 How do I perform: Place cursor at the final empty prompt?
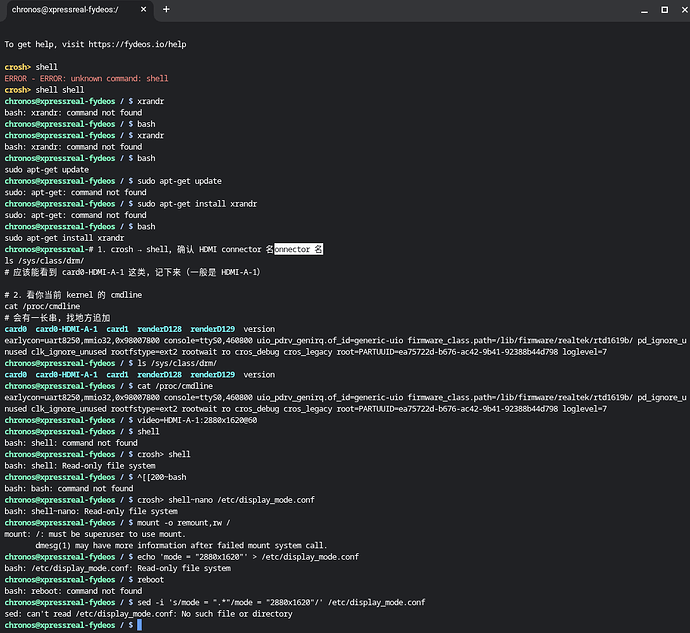139,625
